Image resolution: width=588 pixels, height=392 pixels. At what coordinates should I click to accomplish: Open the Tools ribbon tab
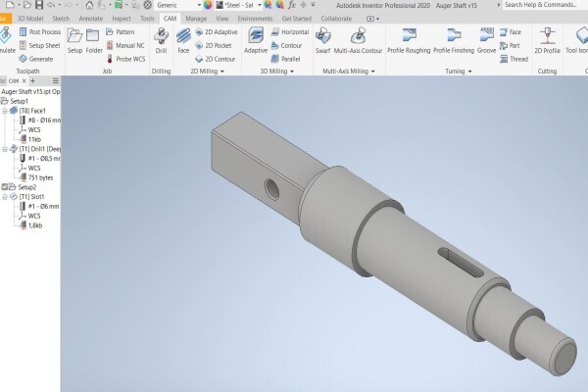147,19
